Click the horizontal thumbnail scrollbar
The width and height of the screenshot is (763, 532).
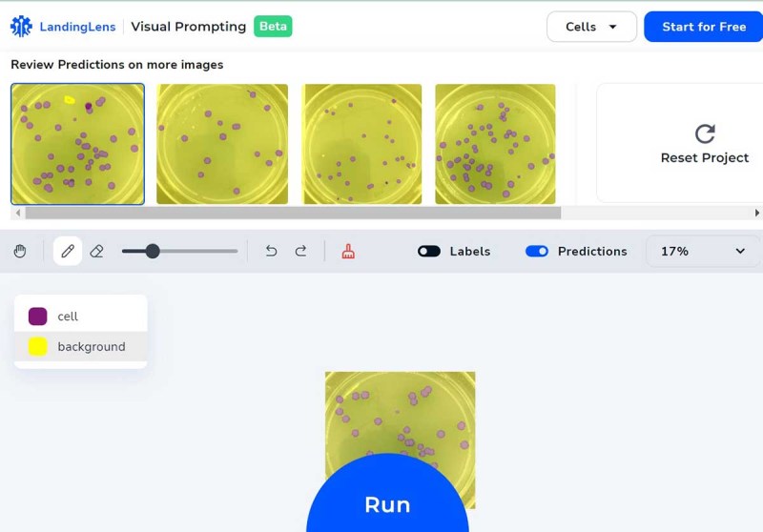(293, 213)
